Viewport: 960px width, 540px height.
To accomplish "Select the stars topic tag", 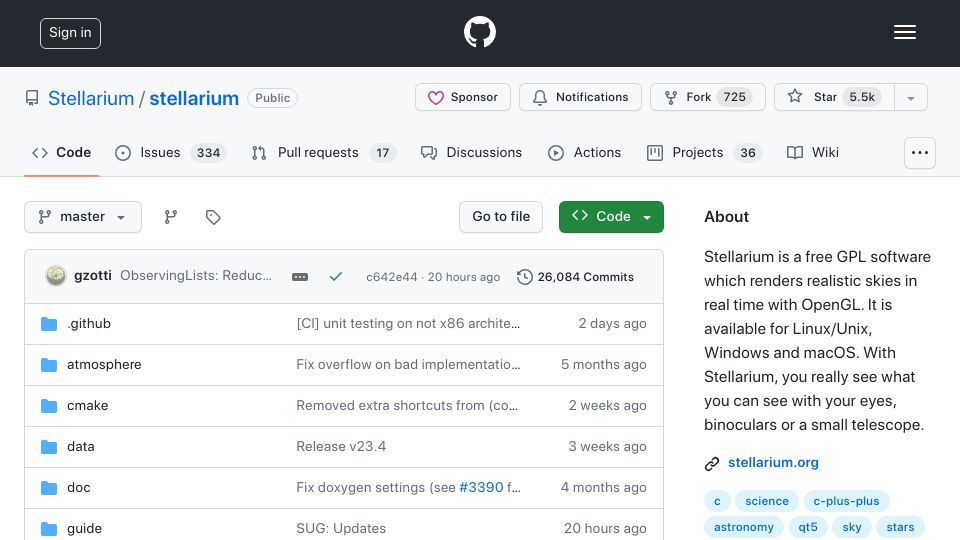I will click(x=900, y=527).
